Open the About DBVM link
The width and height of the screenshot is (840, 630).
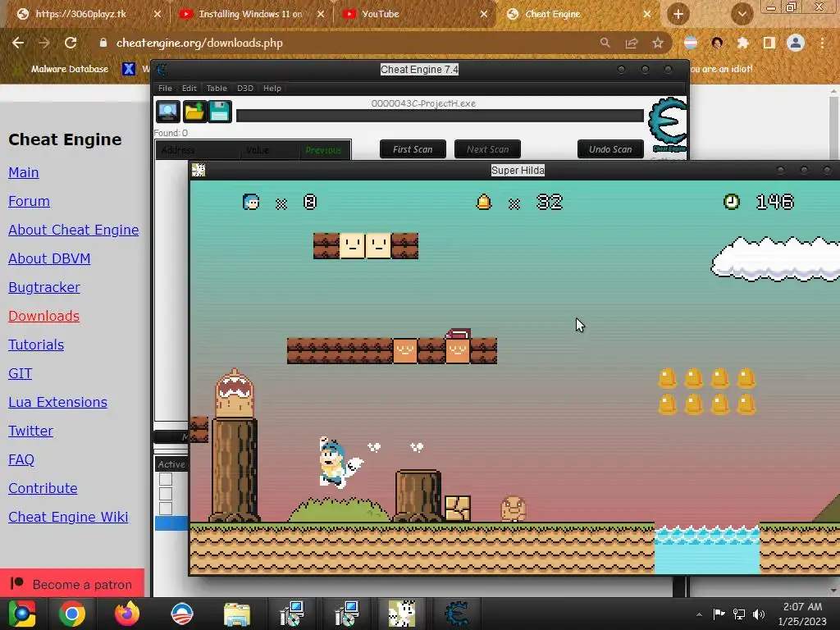coord(49,258)
